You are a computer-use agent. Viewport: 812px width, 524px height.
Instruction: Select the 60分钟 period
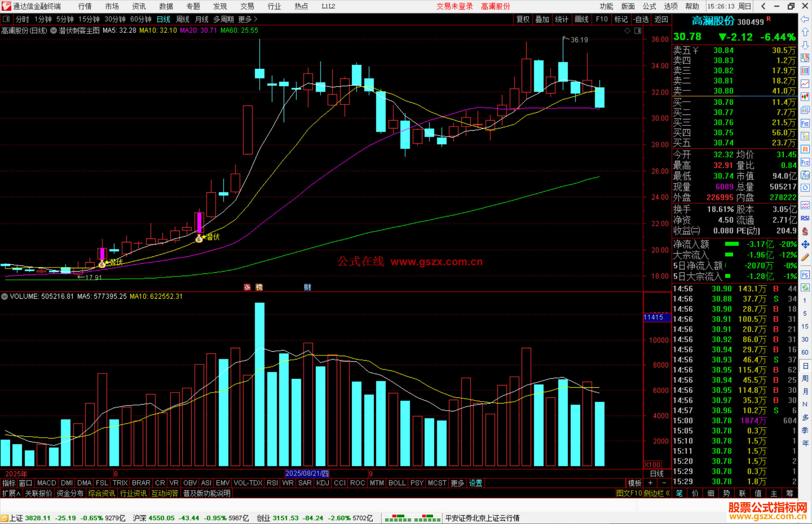[x=141, y=19]
